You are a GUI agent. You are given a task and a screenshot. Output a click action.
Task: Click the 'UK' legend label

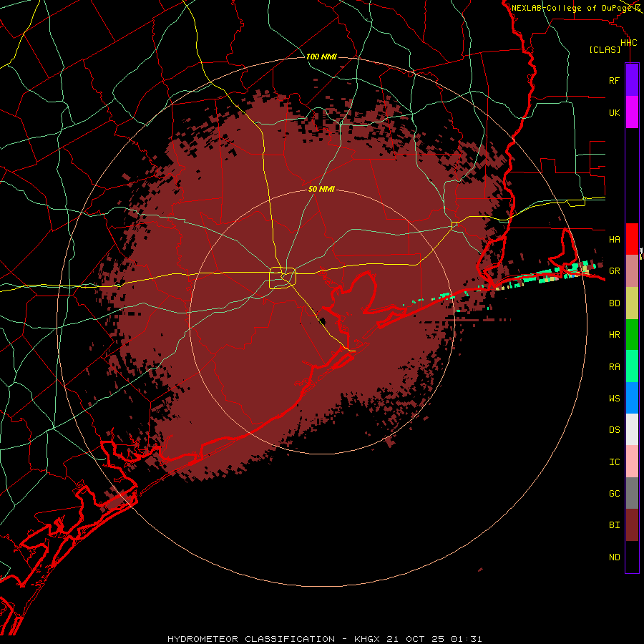(614, 112)
